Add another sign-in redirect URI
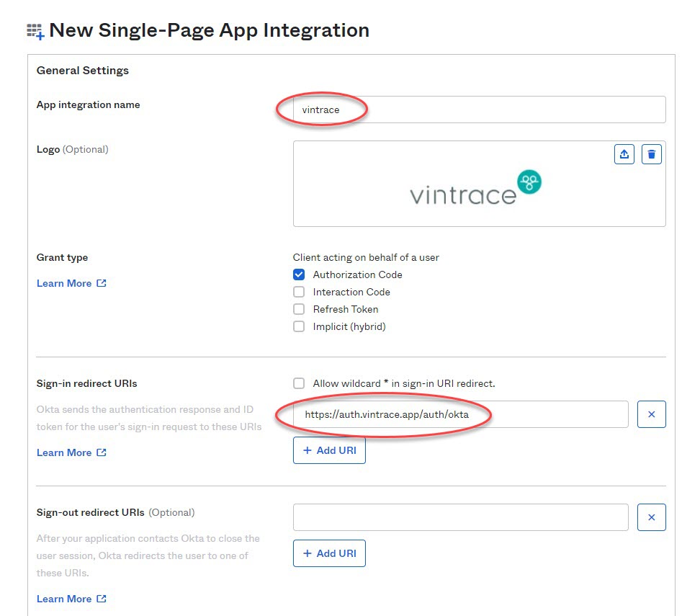The height and width of the screenshot is (616, 700). coord(329,450)
